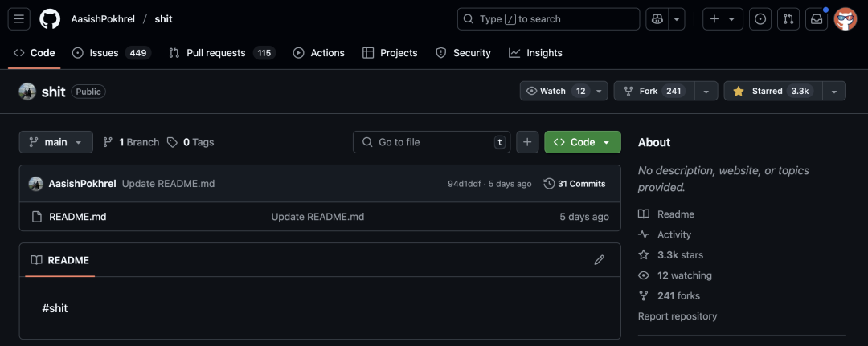This screenshot has height=346, width=868.
Task: Click Report repository link
Action: [x=678, y=316]
